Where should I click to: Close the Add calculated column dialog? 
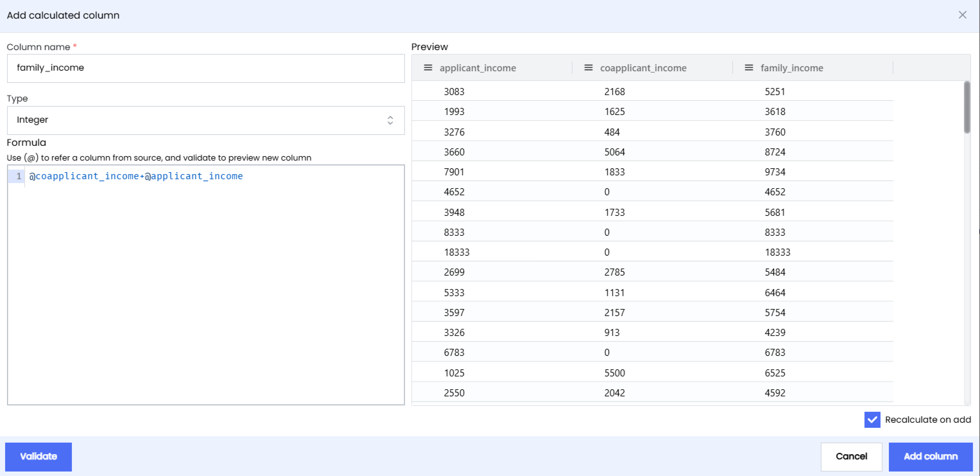pos(963,15)
